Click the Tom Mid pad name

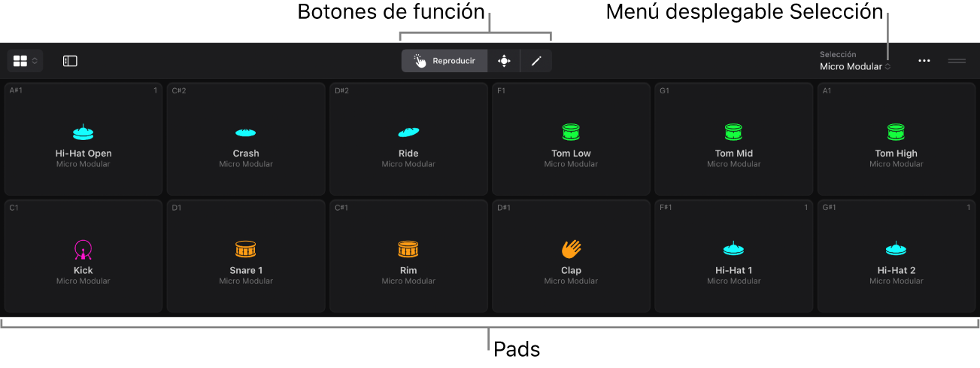pos(734,154)
